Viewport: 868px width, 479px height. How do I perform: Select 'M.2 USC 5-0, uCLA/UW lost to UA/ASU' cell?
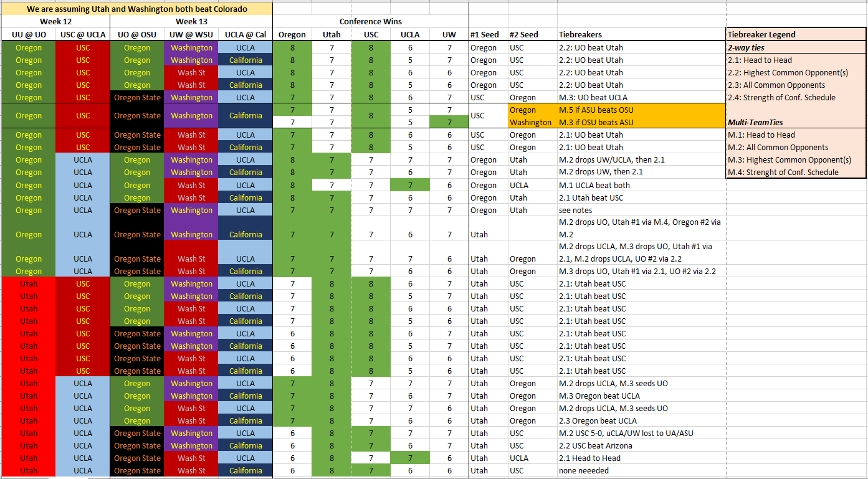(642, 433)
